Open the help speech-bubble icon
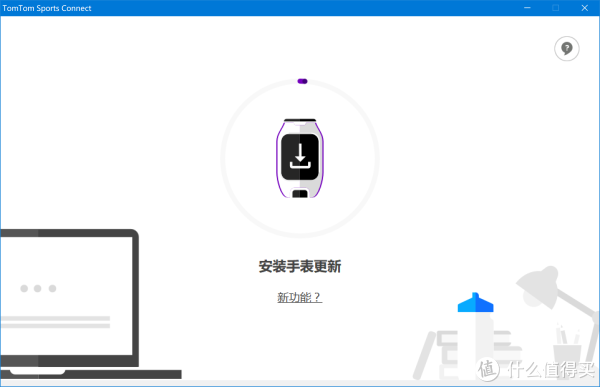600x387 pixels. (x=567, y=49)
